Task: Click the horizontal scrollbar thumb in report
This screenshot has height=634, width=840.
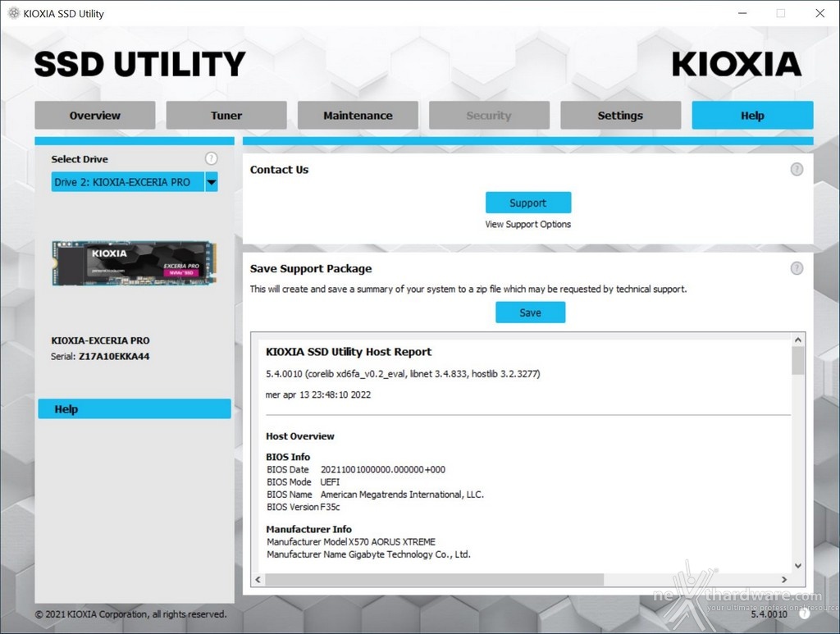Action: 435,579
